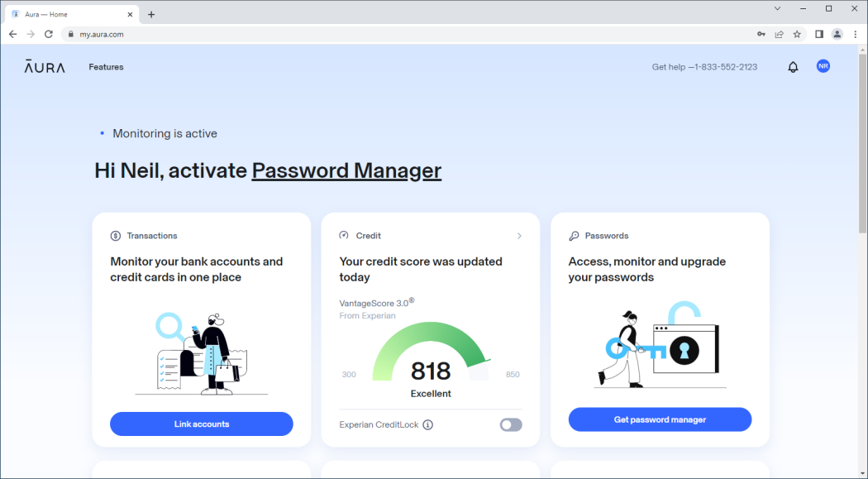Click the Transactions card label
This screenshot has height=479, width=868.
click(151, 236)
